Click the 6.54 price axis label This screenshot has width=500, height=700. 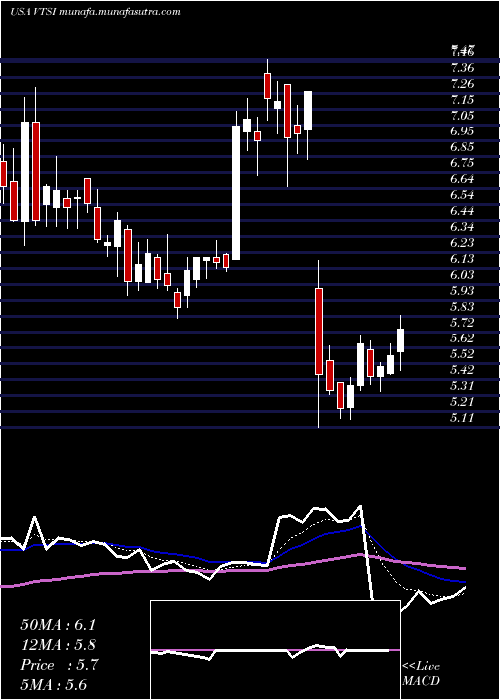pos(462,195)
